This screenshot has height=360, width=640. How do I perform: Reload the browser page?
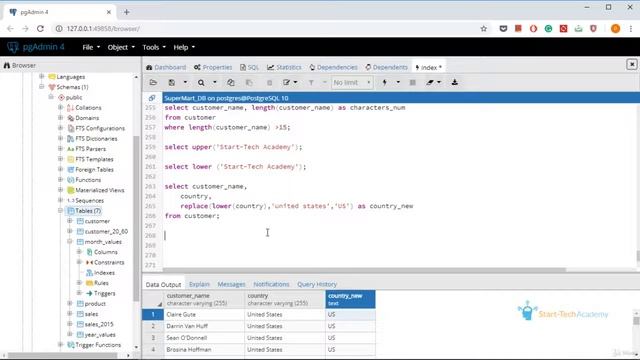tap(40, 29)
